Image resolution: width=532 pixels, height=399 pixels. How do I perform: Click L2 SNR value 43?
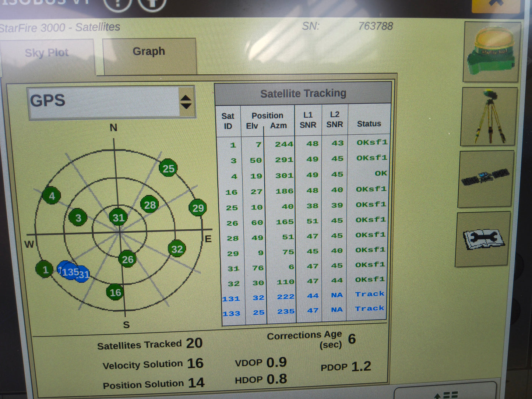tap(338, 143)
